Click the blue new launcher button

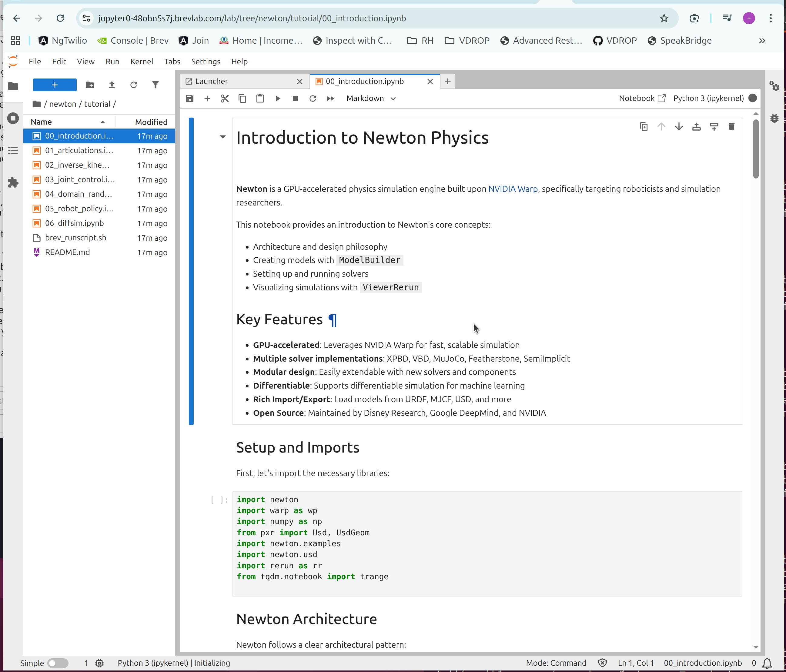click(x=55, y=85)
